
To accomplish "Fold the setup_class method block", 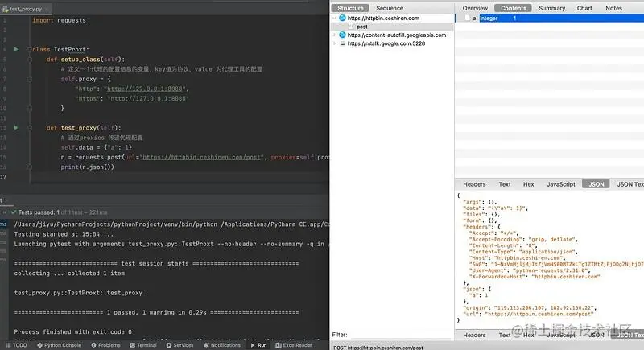I will [30, 59].
